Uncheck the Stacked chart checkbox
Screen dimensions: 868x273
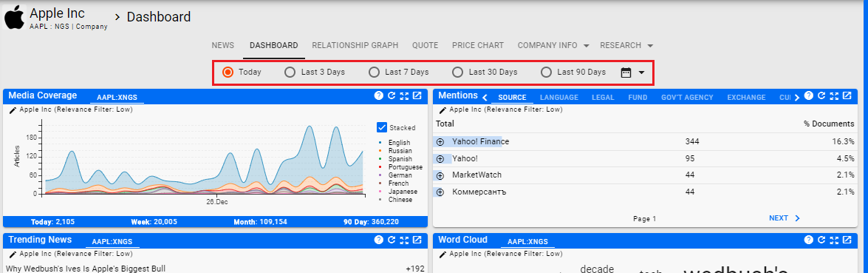coord(381,127)
